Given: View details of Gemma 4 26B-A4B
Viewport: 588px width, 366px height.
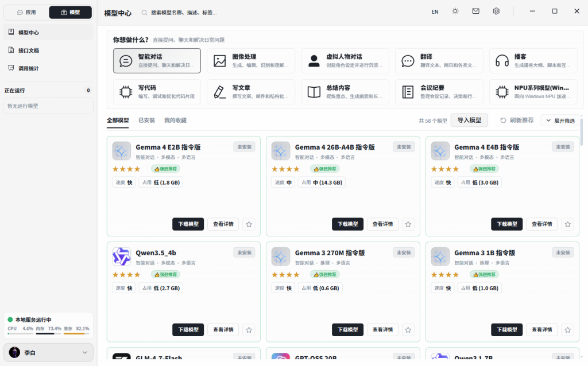Looking at the screenshot, I should coord(382,224).
